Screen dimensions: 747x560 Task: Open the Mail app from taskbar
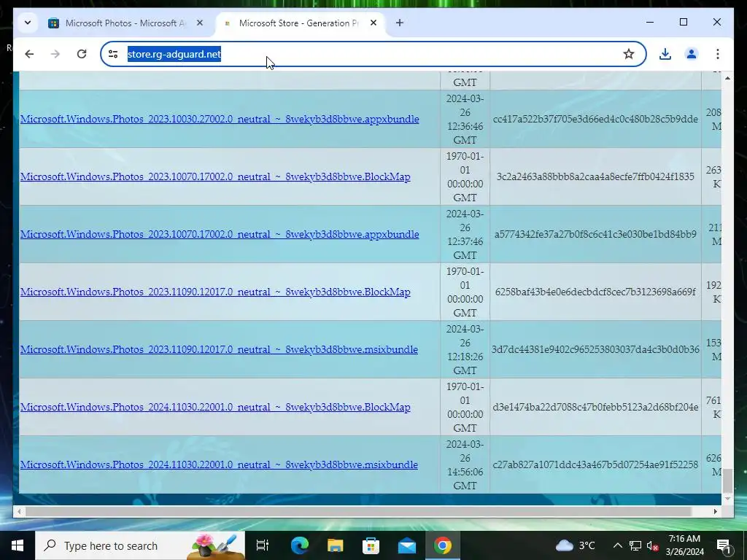[x=407, y=545]
